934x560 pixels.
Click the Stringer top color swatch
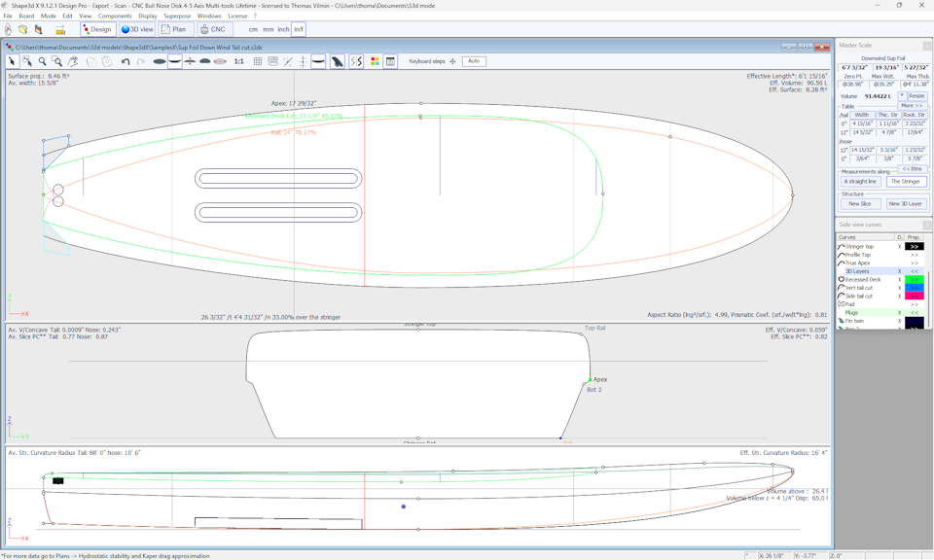[x=914, y=247]
